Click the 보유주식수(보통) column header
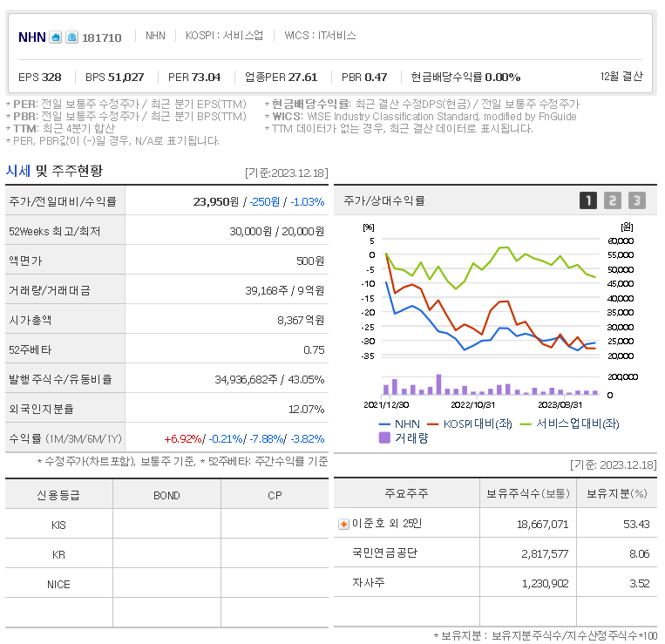 tap(528, 493)
